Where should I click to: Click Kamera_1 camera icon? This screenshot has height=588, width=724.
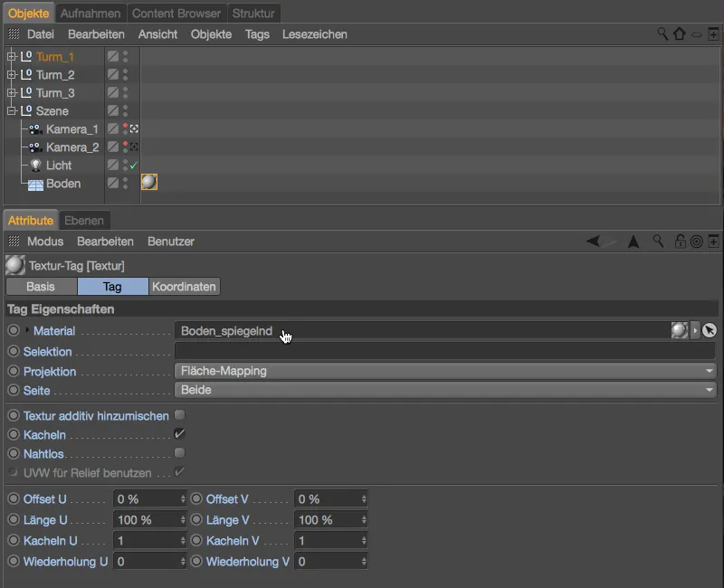35,129
